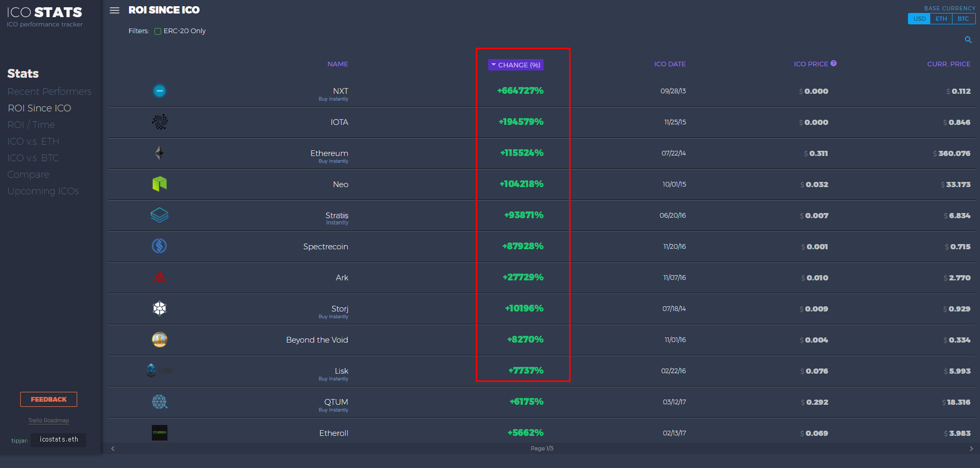Screen dimensions: 980x468
Task: Click the QTUM coin logo
Action: (x=160, y=402)
